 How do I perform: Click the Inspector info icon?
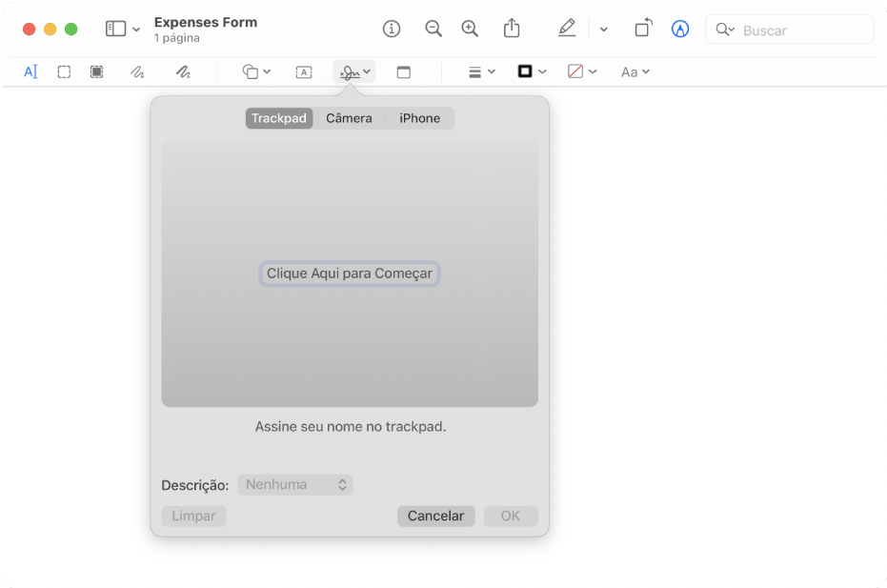(392, 29)
